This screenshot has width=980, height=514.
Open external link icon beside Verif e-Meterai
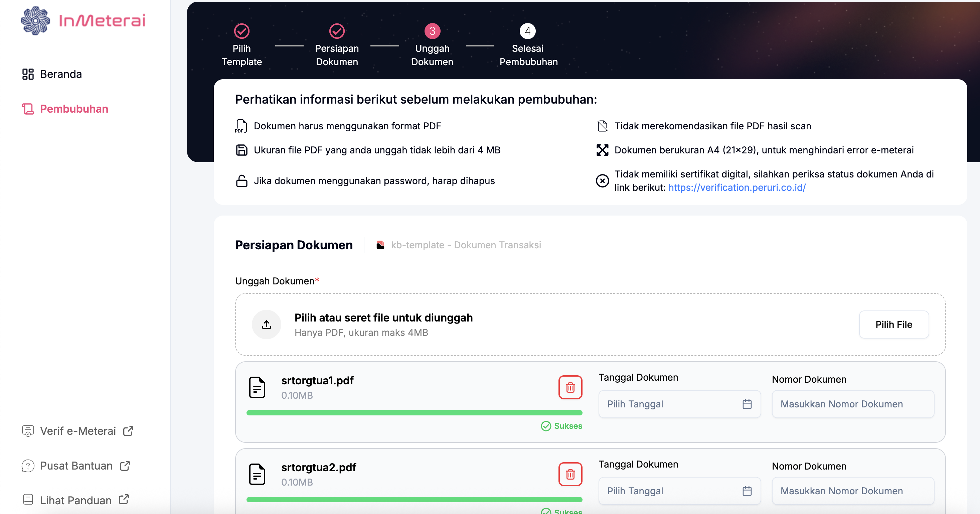pyautogui.click(x=128, y=431)
